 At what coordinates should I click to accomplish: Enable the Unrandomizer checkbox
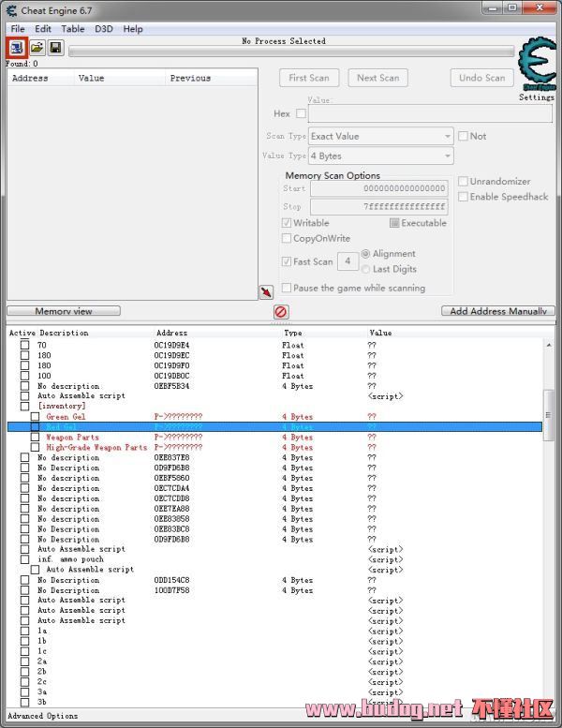463,181
